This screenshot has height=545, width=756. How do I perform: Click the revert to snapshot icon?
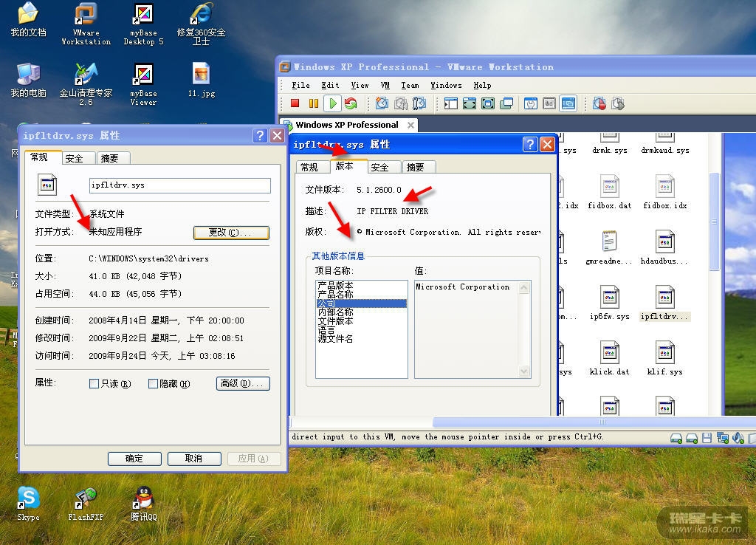point(401,103)
